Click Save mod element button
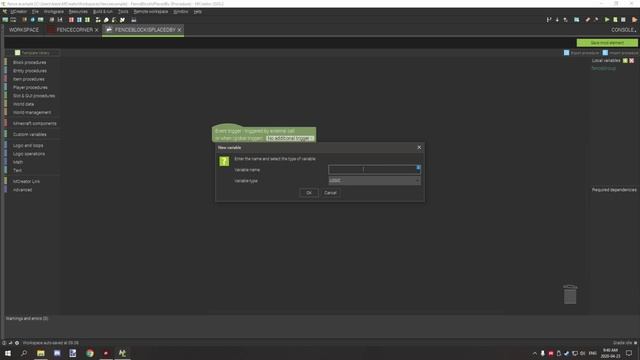Screen dimensions: 640x360 [607, 42]
